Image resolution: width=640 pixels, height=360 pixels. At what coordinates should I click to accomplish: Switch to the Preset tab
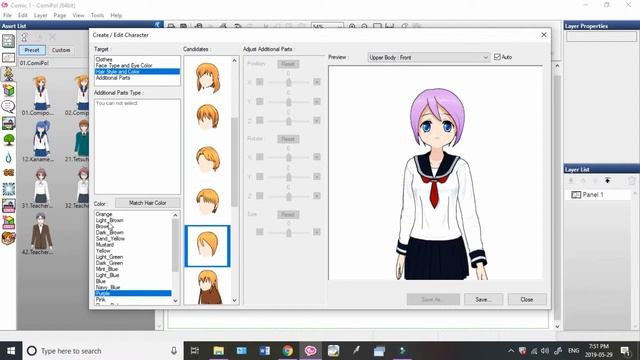click(32, 50)
